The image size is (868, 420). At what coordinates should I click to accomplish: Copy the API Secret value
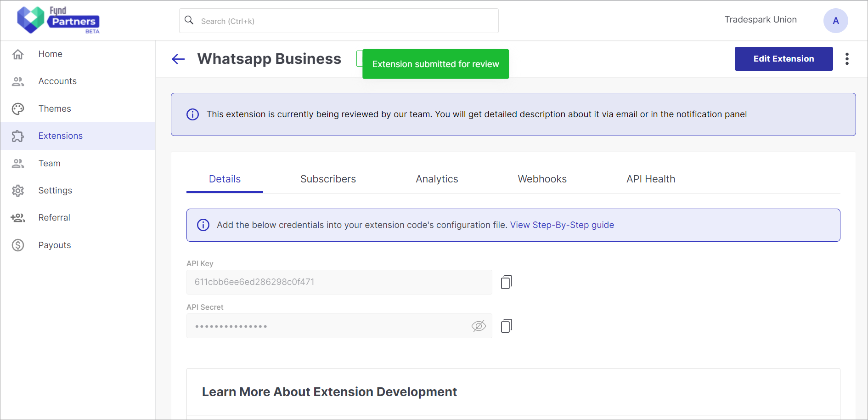pos(507,326)
